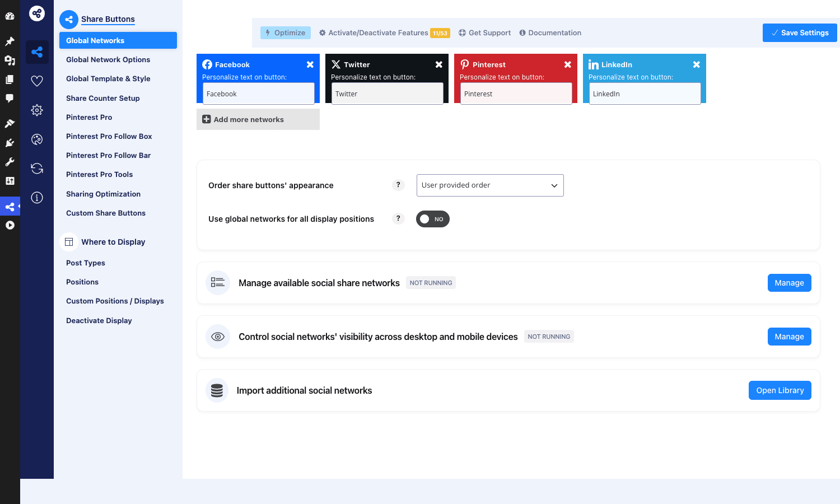This screenshot has width=840, height=504.
Task: Click Manage for available social share networks
Action: click(790, 283)
